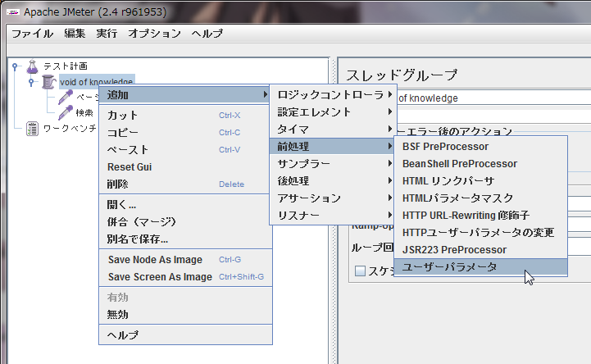Expand the ロジックコントローラ submenu

point(333,94)
